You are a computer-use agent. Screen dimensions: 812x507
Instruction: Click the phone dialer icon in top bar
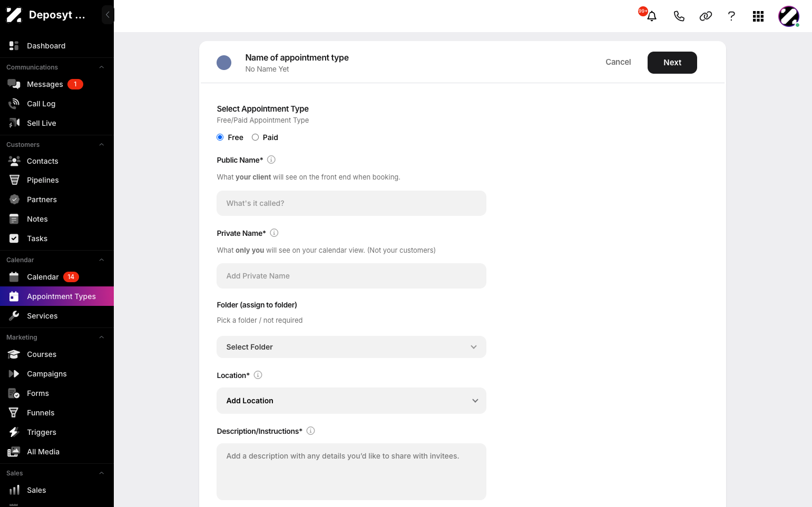[679, 16]
